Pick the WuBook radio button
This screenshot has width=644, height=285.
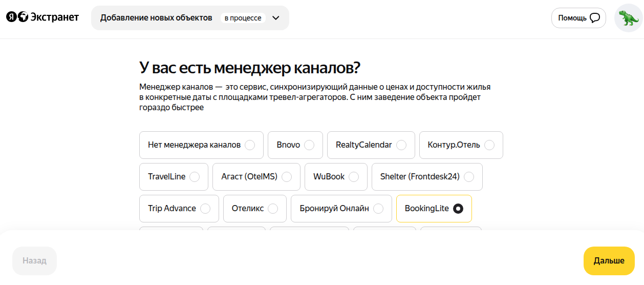pyautogui.click(x=353, y=177)
